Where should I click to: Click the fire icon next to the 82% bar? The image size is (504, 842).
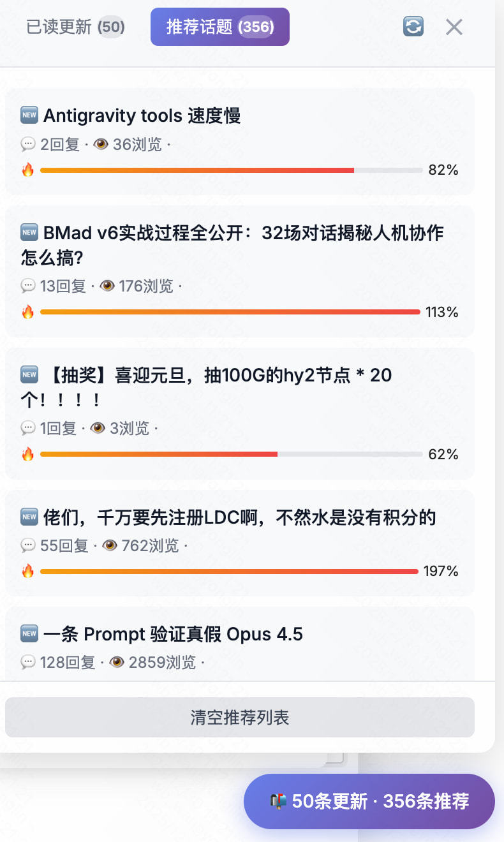pyautogui.click(x=27, y=170)
